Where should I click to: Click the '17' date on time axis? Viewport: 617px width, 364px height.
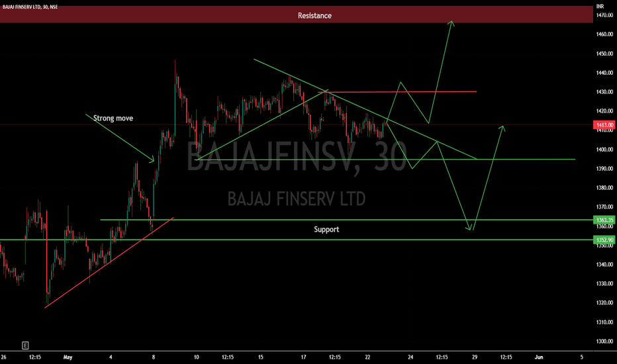[303, 357]
